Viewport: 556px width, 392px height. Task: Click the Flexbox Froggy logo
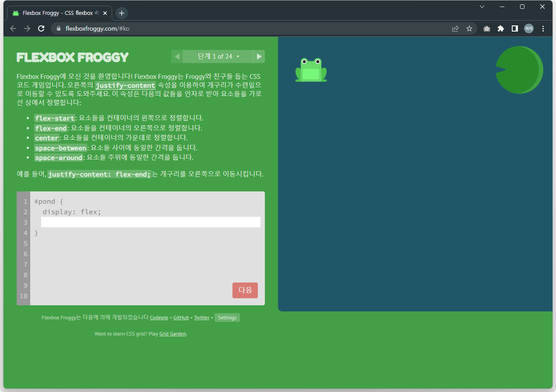click(73, 57)
